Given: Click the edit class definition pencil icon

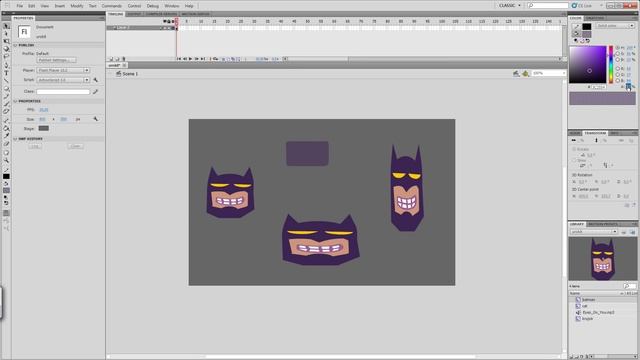Looking at the screenshot, I should pyautogui.click(x=96, y=91).
